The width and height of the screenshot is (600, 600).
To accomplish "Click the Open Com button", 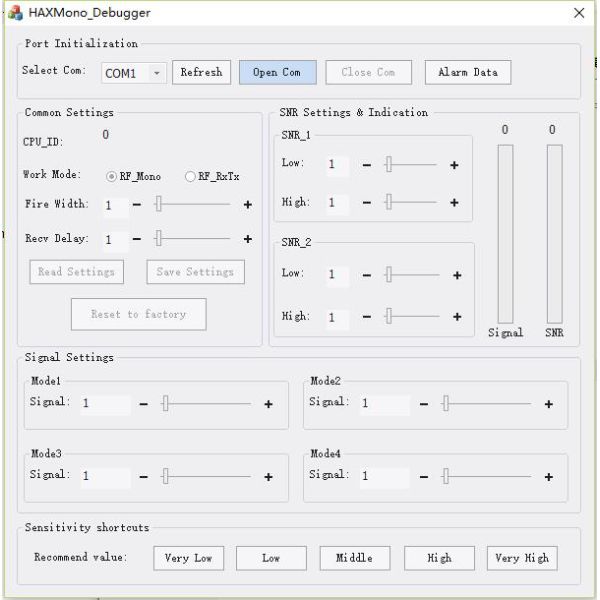I will tap(277, 73).
